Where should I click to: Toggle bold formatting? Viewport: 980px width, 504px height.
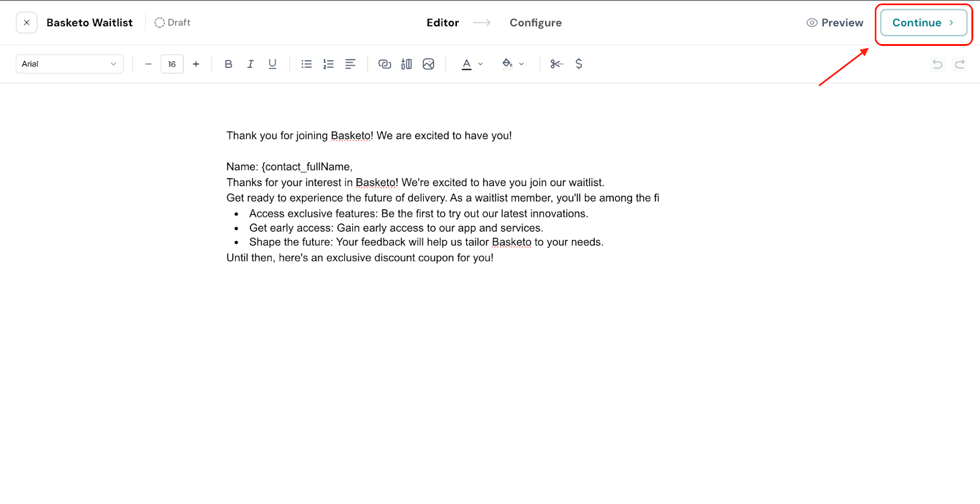228,64
